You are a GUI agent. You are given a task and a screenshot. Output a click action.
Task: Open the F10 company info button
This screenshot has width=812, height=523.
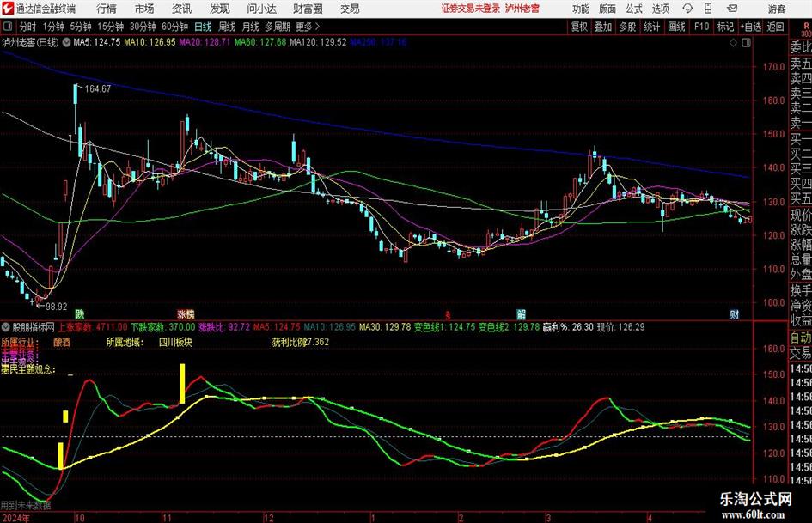tap(701, 27)
